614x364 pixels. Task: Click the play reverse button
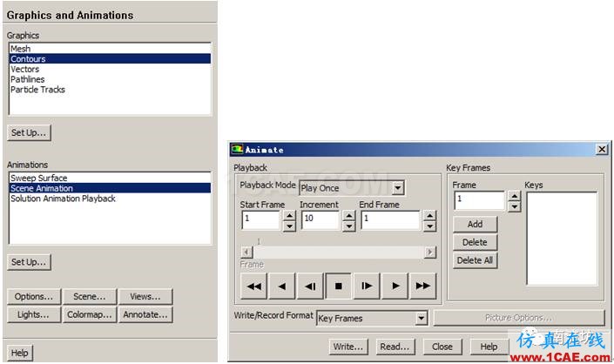[282, 286]
